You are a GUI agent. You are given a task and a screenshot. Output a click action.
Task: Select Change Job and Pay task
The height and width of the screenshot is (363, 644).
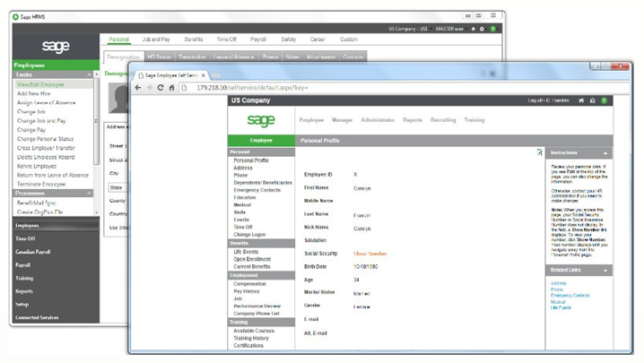tap(41, 121)
